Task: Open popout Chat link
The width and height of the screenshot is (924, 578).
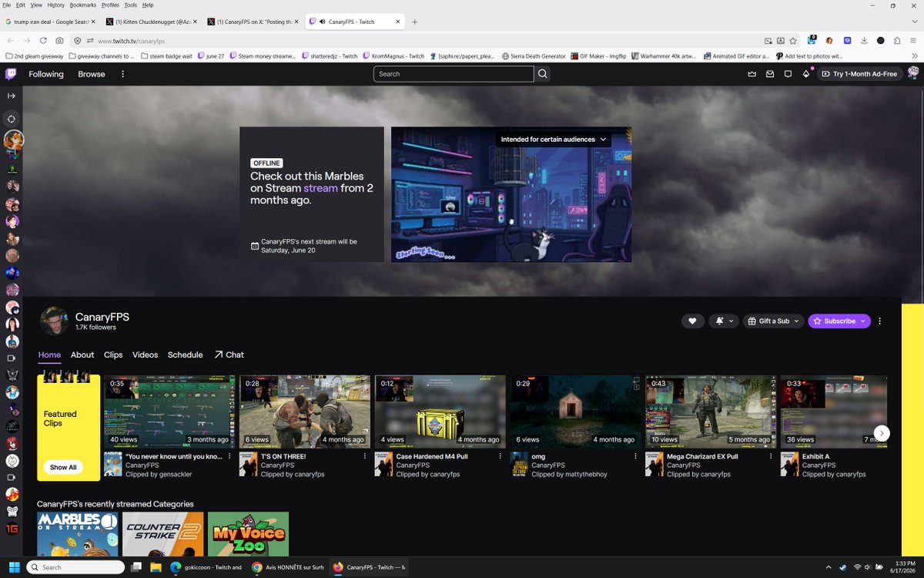Action: pos(229,355)
